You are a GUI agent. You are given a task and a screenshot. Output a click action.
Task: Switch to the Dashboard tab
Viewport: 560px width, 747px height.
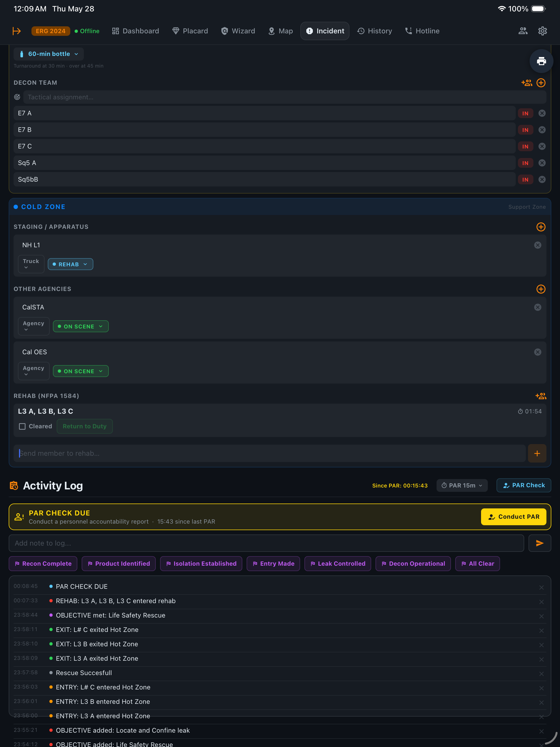tap(135, 31)
